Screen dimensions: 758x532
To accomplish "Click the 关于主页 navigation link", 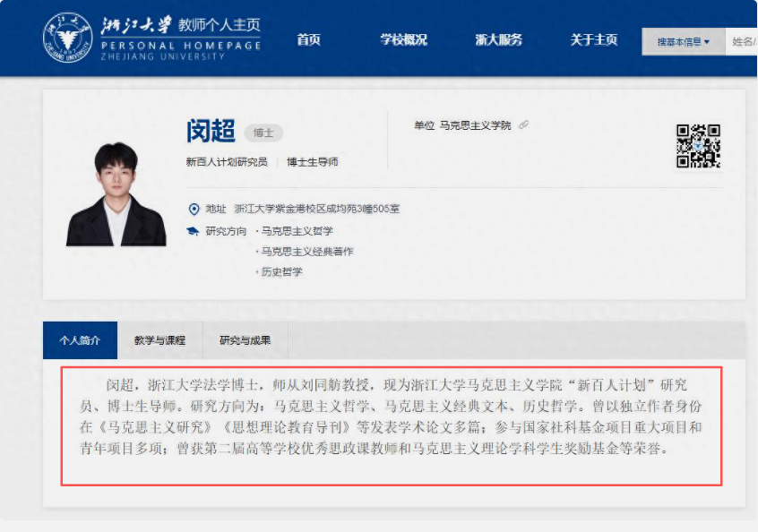I will click(x=591, y=39).
